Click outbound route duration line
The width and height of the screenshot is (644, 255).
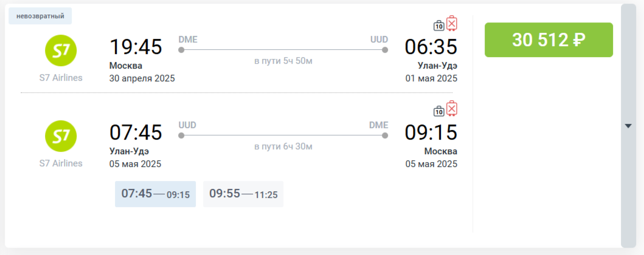[283, 50]
